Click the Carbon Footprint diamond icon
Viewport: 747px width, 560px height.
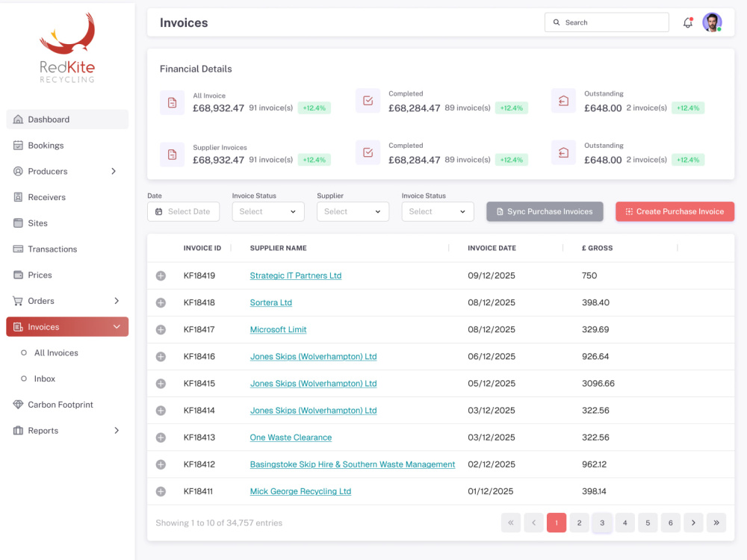tap(18, 405)
